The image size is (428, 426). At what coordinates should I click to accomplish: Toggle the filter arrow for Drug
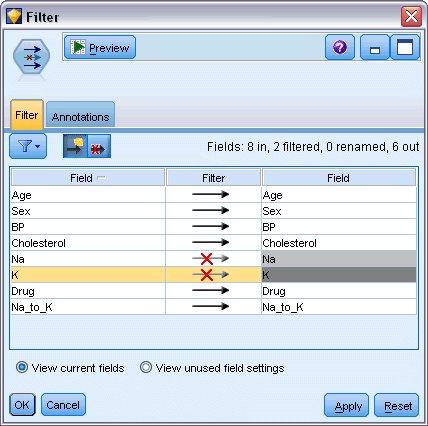point(210,290)
